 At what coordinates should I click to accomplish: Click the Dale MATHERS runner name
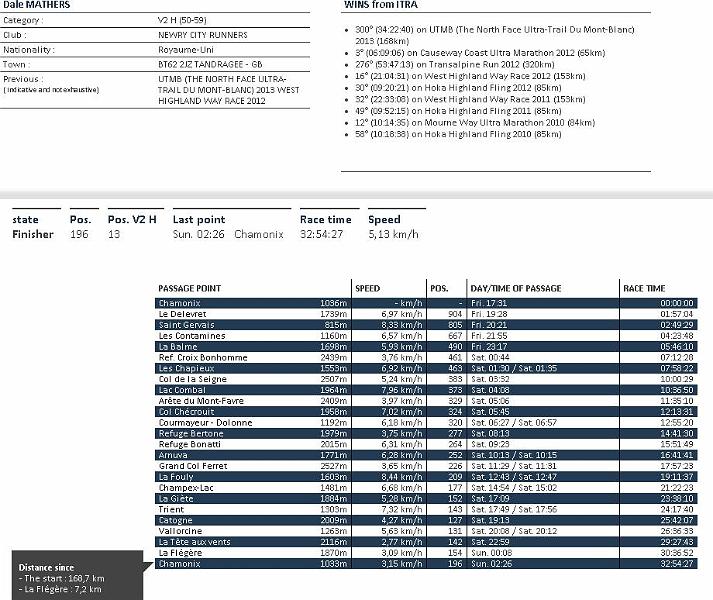click(35, 5)
